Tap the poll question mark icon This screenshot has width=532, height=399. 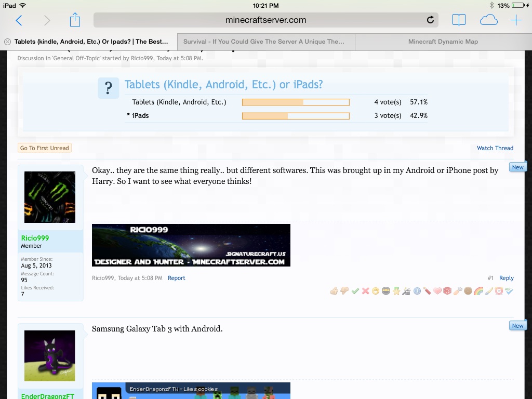click(108, 88)
